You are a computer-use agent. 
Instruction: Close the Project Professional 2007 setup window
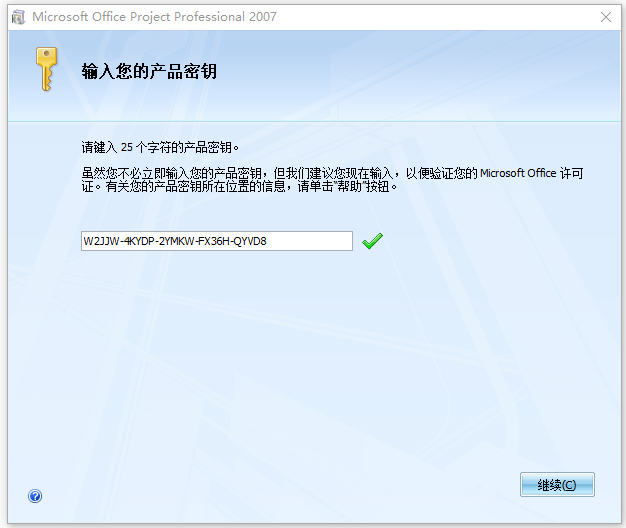[x=606, y=17]
